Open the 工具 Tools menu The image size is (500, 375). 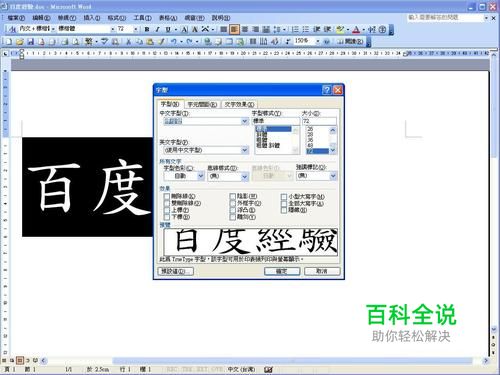coord(142,18)
